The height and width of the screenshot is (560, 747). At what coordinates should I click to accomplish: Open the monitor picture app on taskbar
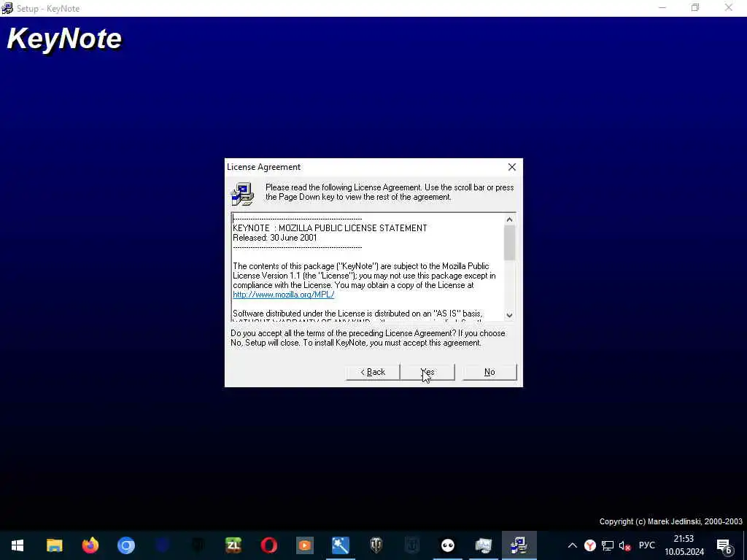484,545
